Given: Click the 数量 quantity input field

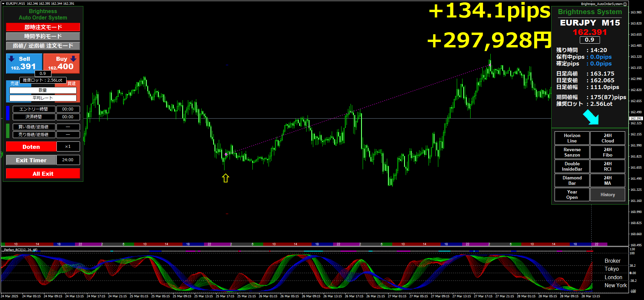Looking at the screenshot, I should [x=43, y=90].
